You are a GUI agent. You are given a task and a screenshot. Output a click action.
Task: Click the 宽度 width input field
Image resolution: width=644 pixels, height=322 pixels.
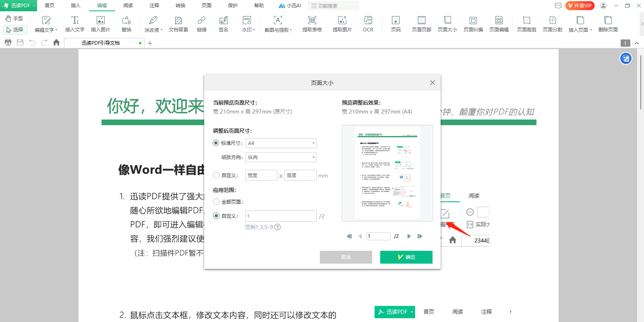[x=261, y=175]
